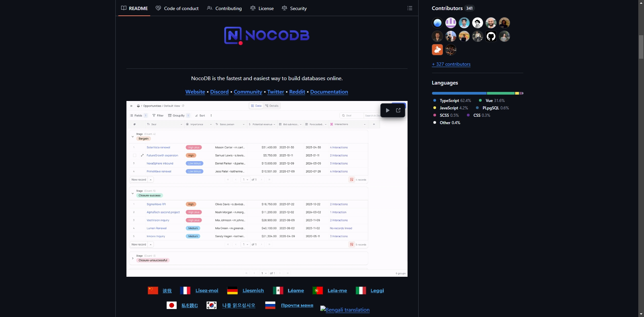Screen dimensions: 644x317
Task: Click the French flag icon
Action: [185, 290]
